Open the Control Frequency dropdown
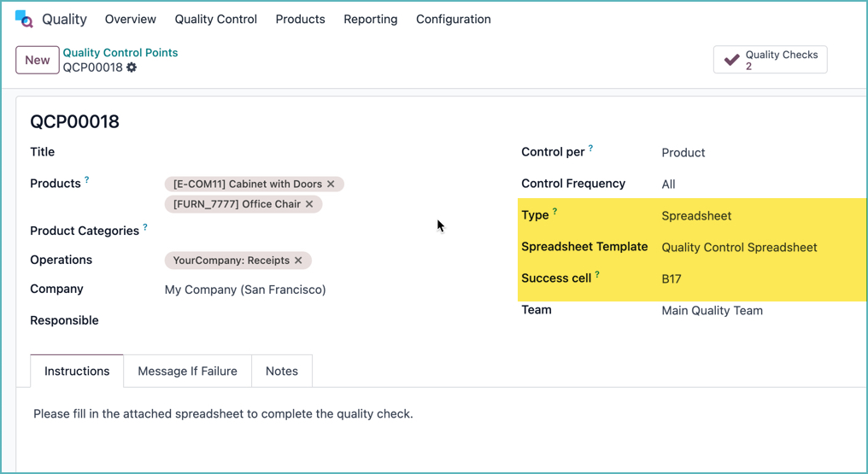Image resolution: width=868 pixels, height=474 pixels. (x=752, y=184)
